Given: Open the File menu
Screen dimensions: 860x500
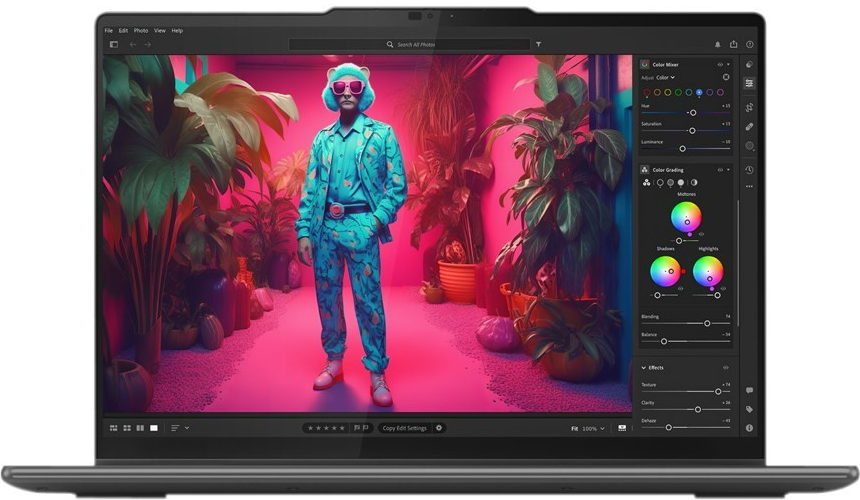Looking at the screenshot, I should pyautogui.click(x=109, y=31).
